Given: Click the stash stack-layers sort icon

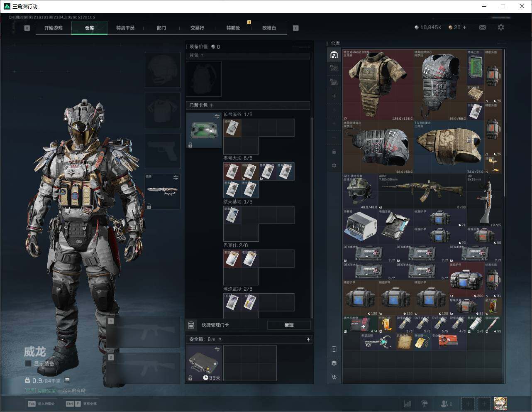Looking at the screenshot, I should click(334, 363).
